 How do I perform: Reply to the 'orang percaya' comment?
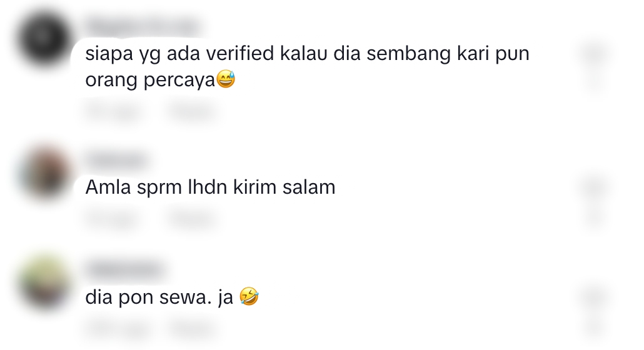point(192,111)
